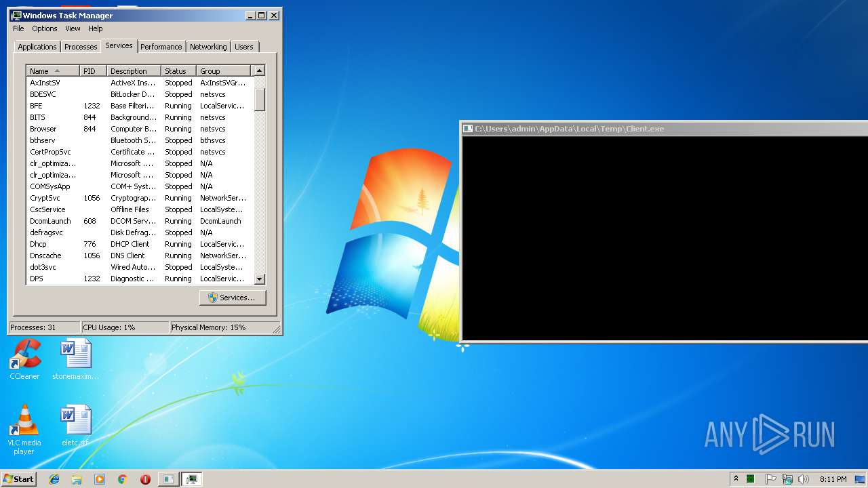
Task: Launch Internet Explorer from the taskbar
Action: (x=54, y=479)
